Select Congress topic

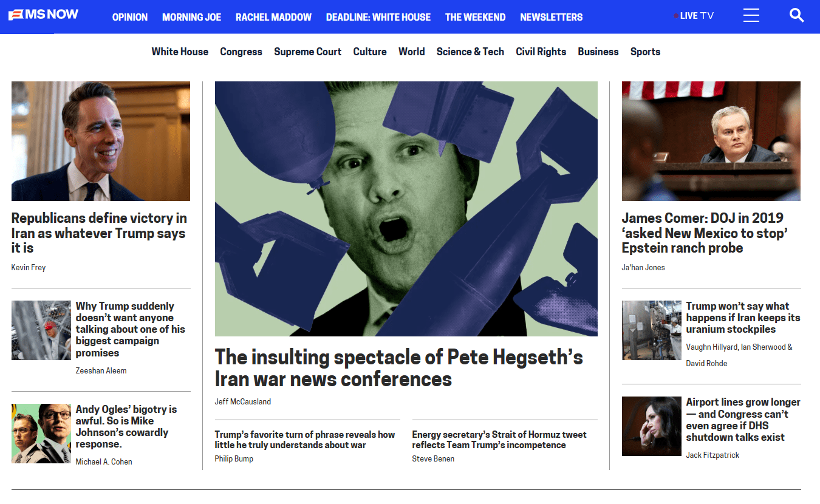241,52
